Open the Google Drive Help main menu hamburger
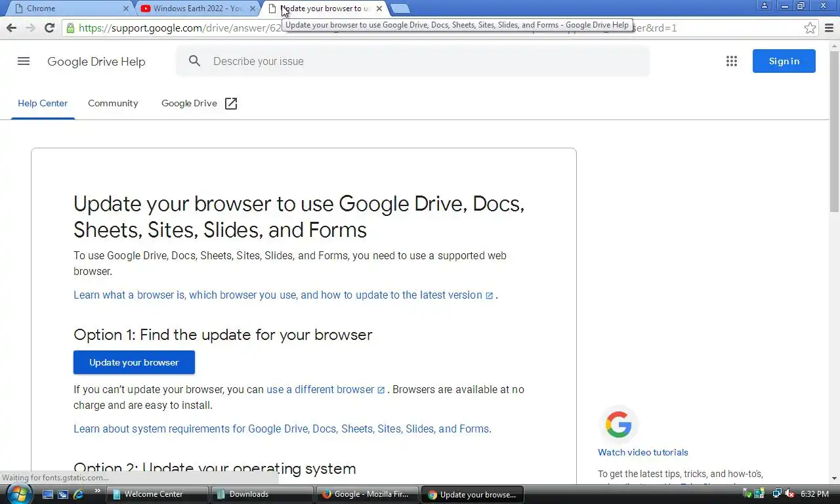This screenshot has width=840, height=504. (24, 61)
